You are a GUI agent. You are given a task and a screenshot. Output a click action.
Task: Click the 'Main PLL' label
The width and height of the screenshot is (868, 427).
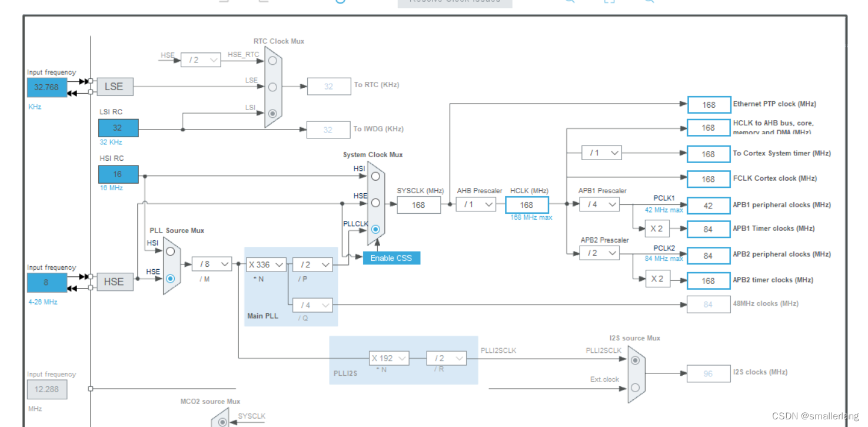click(262, 316)
